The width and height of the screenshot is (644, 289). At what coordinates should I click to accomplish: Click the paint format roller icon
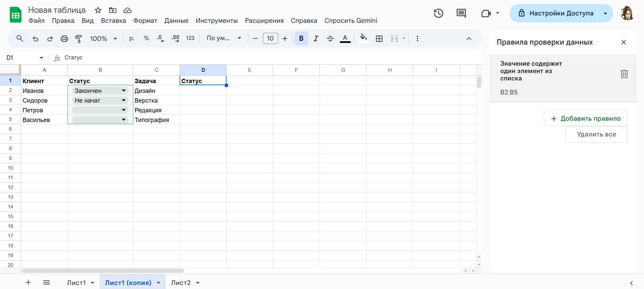79,39
